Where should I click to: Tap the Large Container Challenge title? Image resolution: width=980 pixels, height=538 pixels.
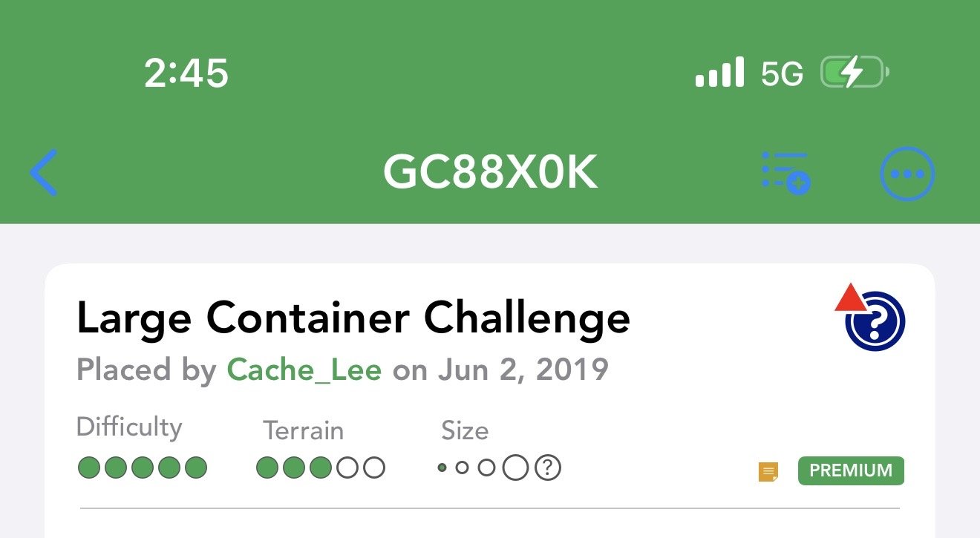353,319
